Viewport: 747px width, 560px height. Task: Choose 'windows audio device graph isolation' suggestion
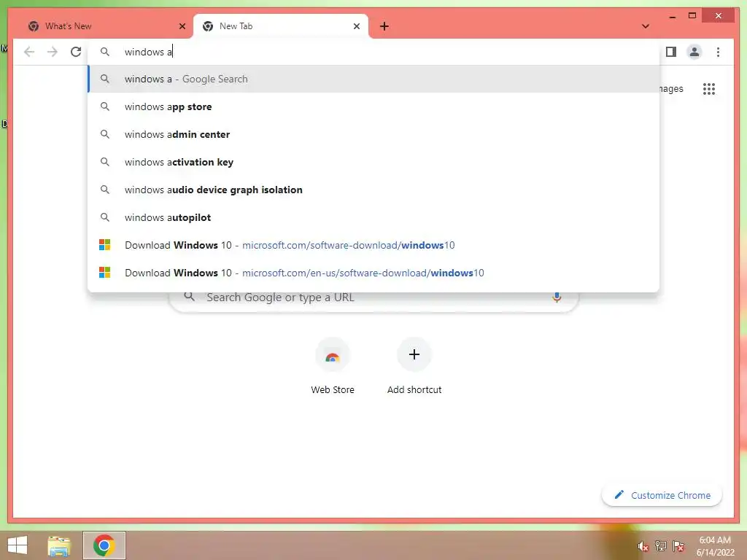374,190
